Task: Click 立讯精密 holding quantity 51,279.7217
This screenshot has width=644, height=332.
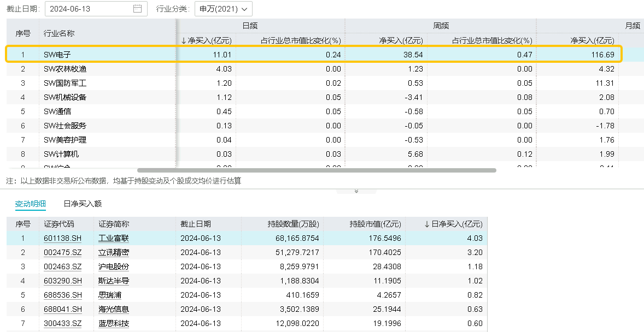Action: coord(297,252)
